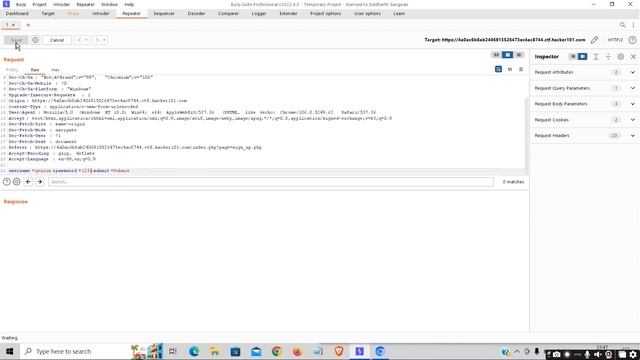Cancel the in-progress request
Viewport: 640px width, 360px height.
coord(57,40)
